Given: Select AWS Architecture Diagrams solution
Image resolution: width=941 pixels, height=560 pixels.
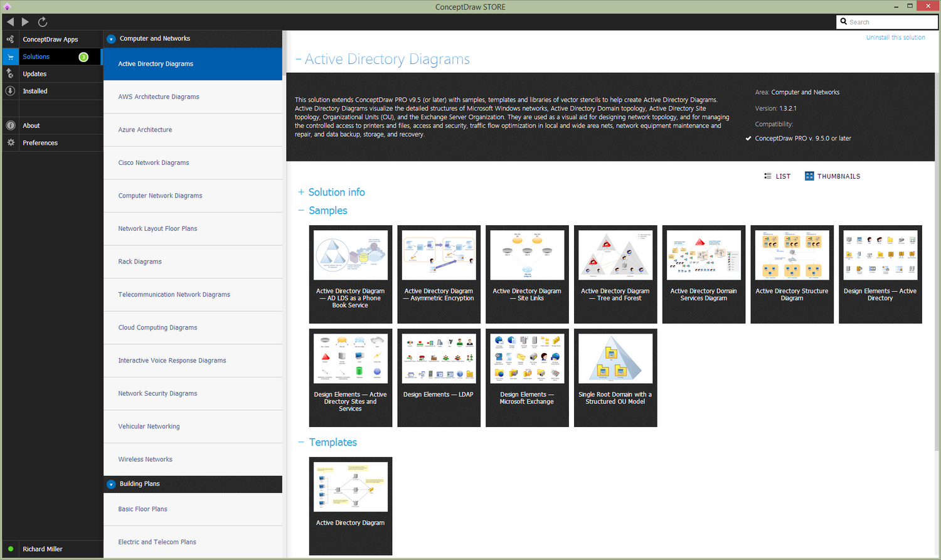Looking at the screenshot, I should (193, 97).
